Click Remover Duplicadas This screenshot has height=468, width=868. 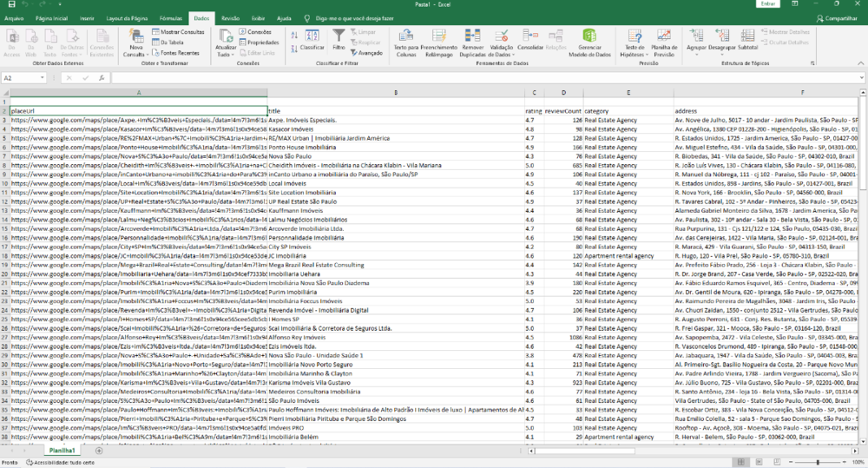point(472,43)
